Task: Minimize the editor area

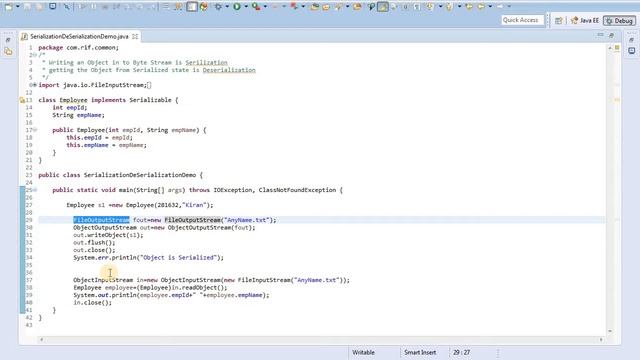Action: 600,35
